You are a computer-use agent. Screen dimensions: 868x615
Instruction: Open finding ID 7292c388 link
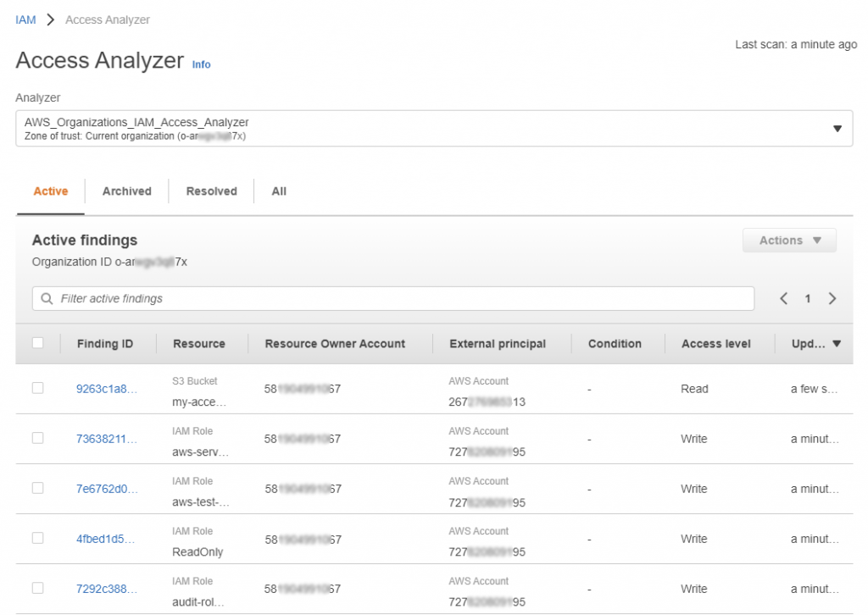[x=106, y=589]
